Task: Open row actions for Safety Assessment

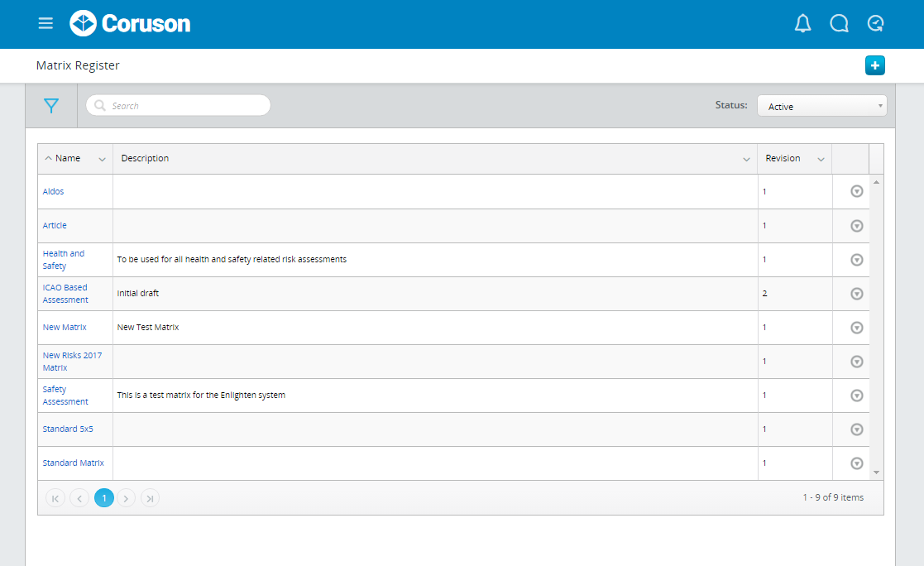Action: coord(857,395)
